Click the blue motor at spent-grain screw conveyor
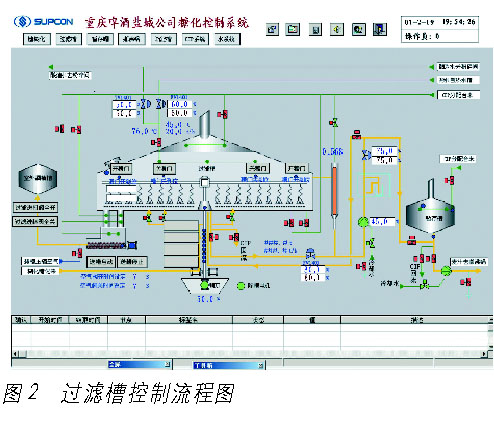Screen dimensions: 494x424 (x=132, y=246)
